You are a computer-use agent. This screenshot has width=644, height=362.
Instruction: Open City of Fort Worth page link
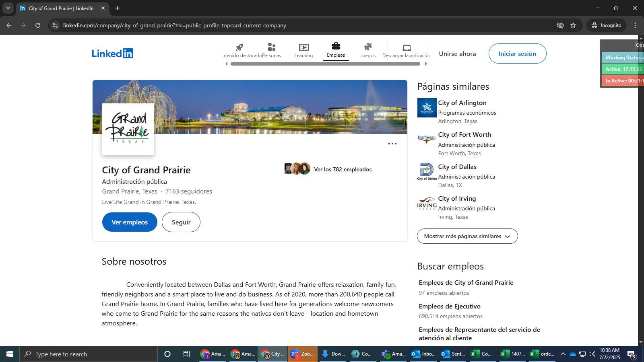[x=464, y=135]
